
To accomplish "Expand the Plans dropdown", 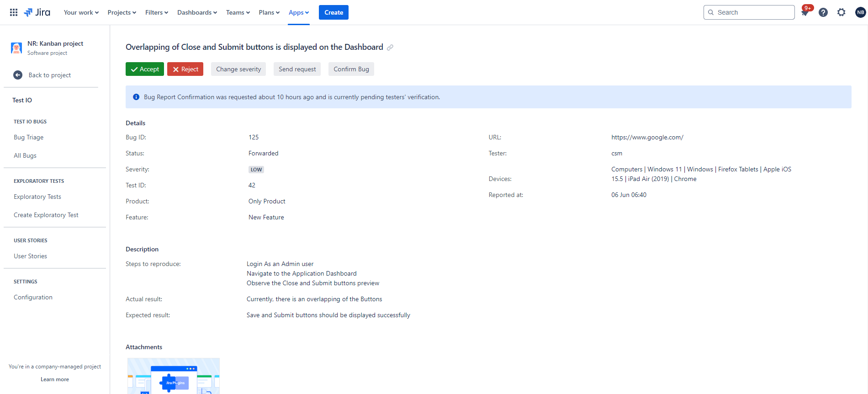I will tap(269, 12).
